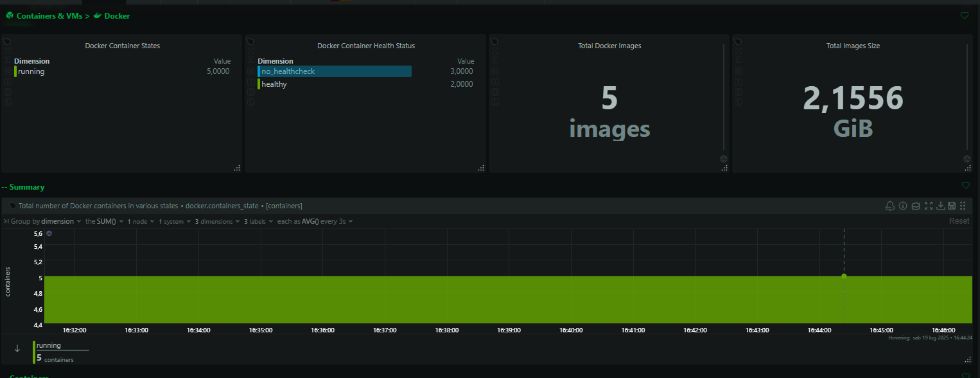Open the AVG() every 3s time aggregation dropdown
The height and width of the screenshot is (378, 980).
coord(315,221)
